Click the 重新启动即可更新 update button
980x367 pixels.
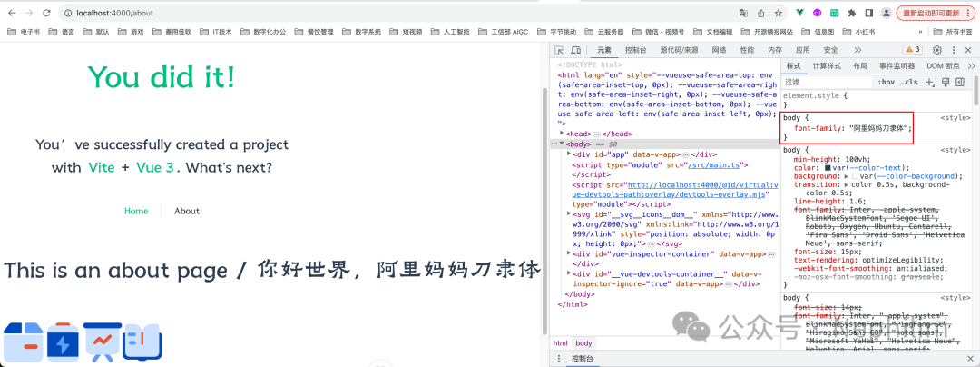pos(935,13)
